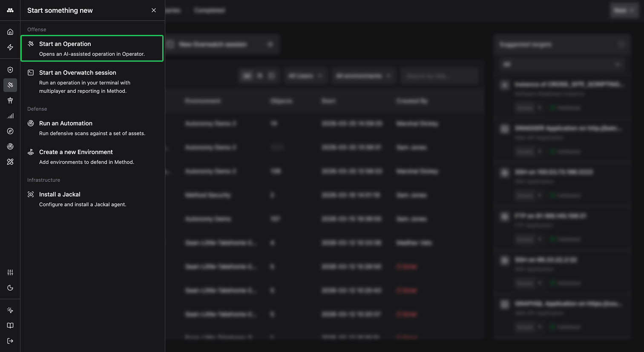Click the highlighted Operations icon in the sidebar

pos(10,85)
